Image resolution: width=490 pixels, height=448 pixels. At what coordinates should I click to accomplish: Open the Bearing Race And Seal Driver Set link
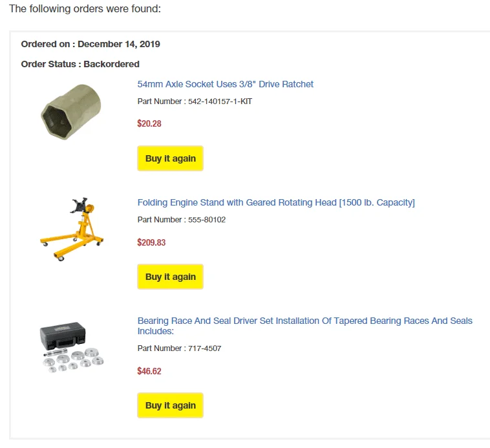click(304, 321)
